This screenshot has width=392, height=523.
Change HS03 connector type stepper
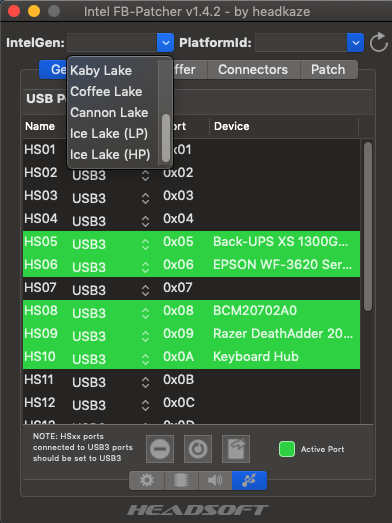click(x=145, y=198)
